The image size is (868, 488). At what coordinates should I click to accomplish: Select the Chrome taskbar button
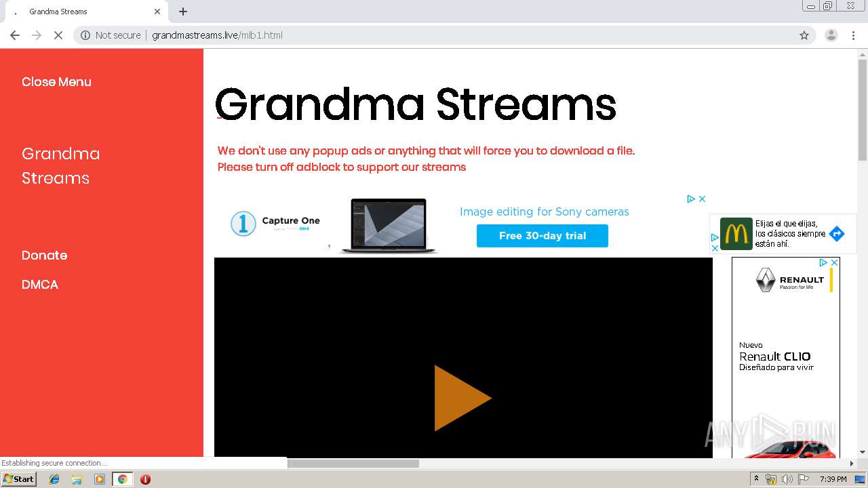coord(122,479)
